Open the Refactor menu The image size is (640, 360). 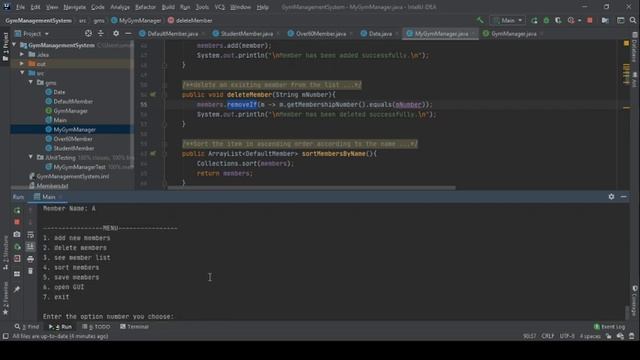click(x=145, y=7)
